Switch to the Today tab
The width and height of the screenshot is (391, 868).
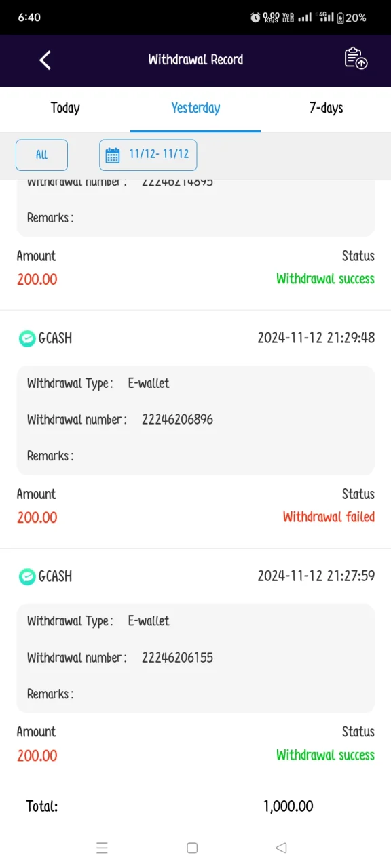tap(65, 108)
